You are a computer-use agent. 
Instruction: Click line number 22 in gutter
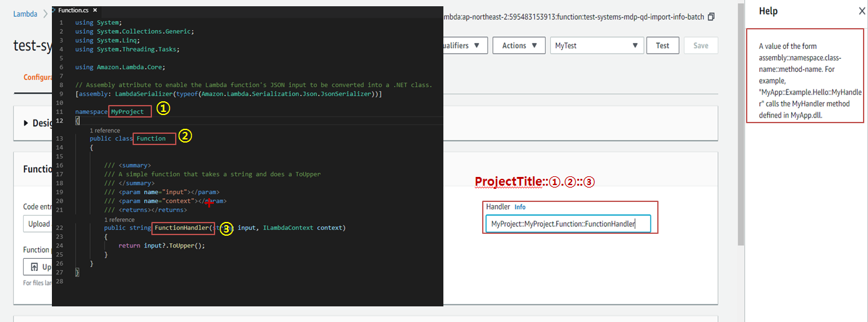tap(59, 228)
